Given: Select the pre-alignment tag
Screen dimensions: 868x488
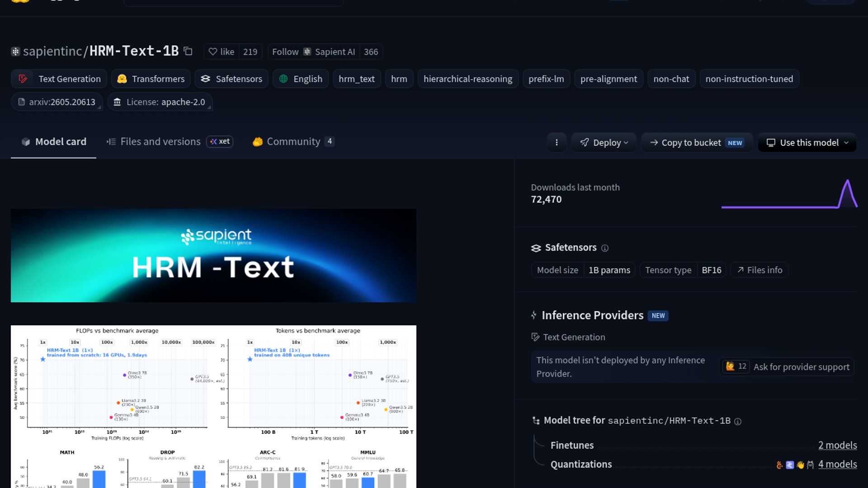Looking at the screenshot, I should tap(609, 79).
